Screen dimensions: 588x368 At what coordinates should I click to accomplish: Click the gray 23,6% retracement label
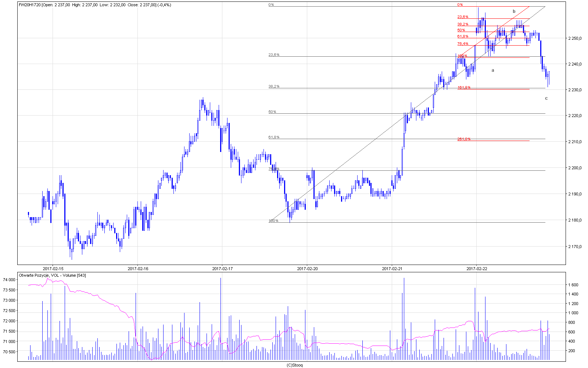(274, 55)
